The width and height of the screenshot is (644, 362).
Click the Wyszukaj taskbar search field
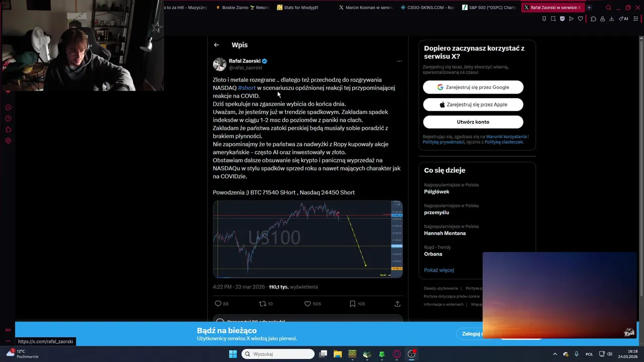pyautogui.click(x=278, y=354)
